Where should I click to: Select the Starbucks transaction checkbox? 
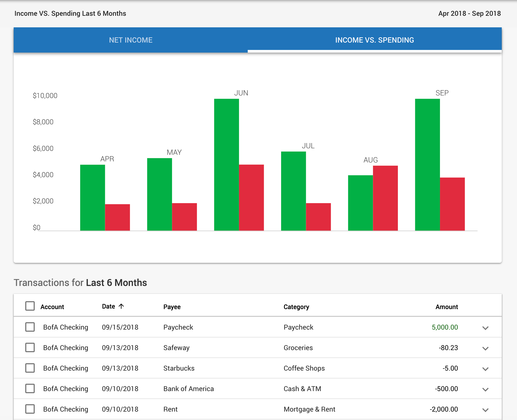[x=30, y=368]
